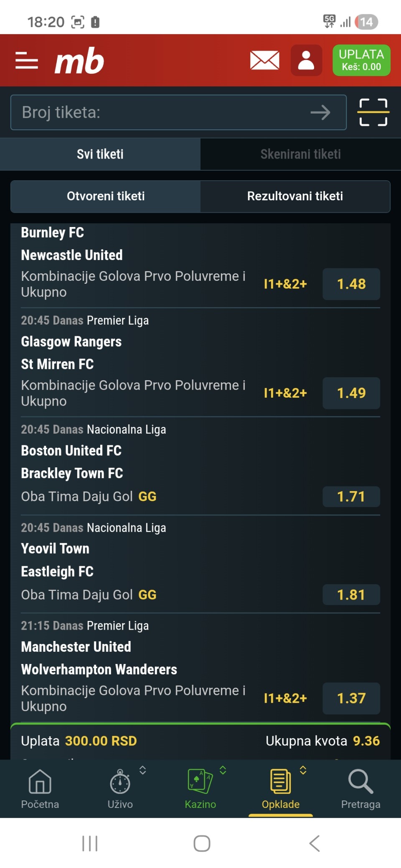Open the user profile icon
Viewport: 401px width, 868px height.
point(306,61)
